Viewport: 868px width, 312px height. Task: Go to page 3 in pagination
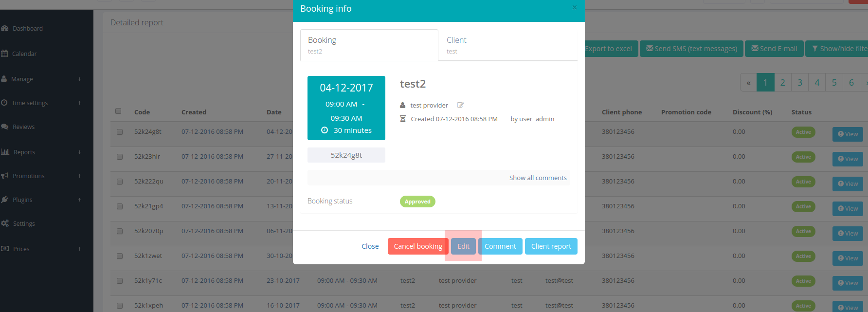[x=799, y=83]
